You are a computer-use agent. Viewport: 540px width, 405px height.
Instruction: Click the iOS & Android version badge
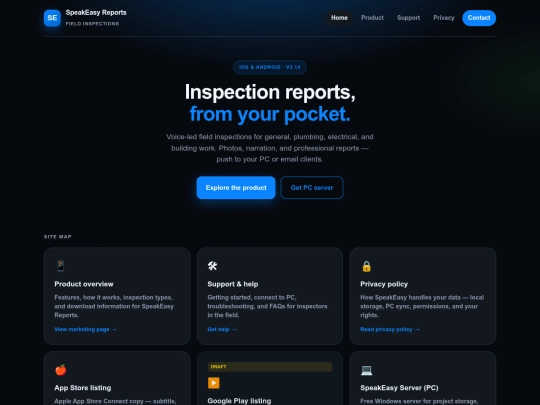270,67
